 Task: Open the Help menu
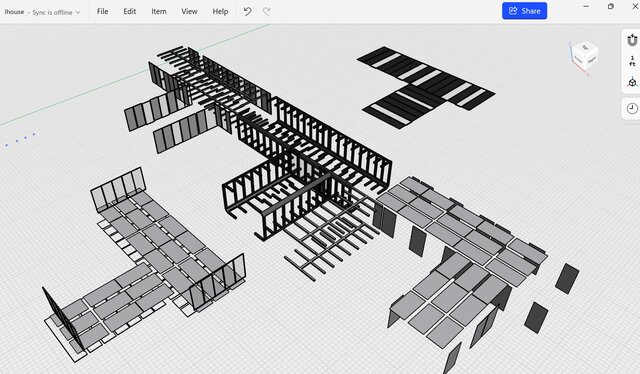pos(220,11)
